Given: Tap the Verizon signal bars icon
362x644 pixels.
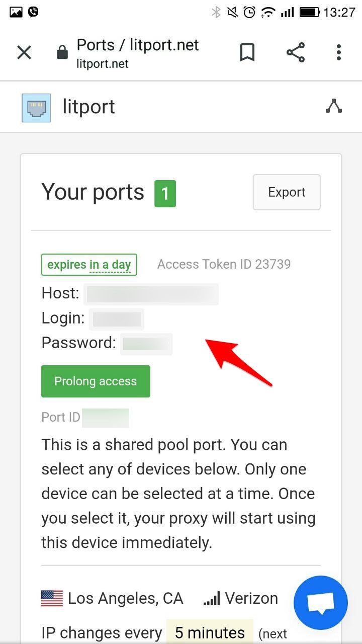Looking at the screenshot, I should (x=212, y=598).
